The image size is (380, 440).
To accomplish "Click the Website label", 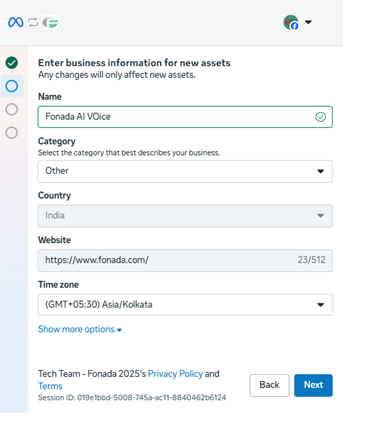I will coord(54,240).
